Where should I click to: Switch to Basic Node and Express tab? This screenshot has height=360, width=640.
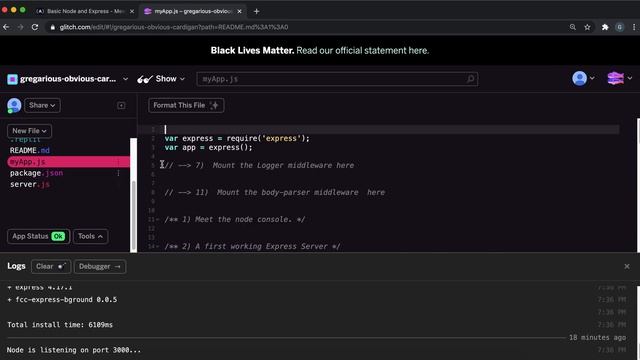[84, 11]
